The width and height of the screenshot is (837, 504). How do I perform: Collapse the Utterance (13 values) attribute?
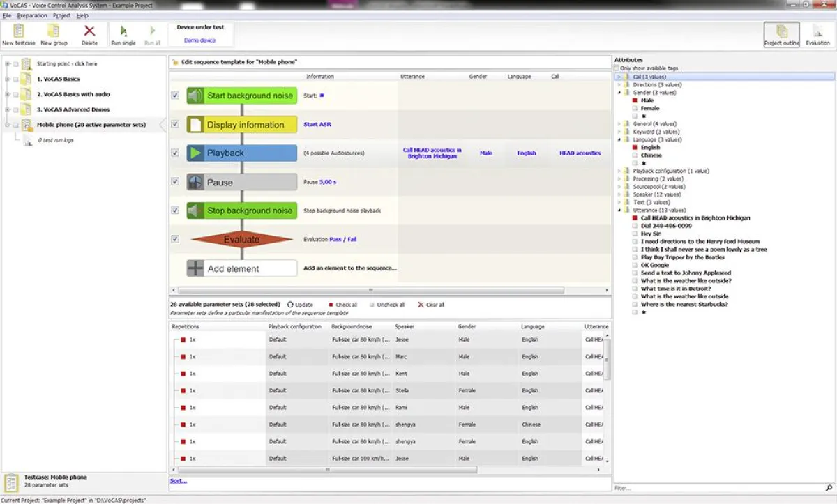(x=619, y=210)
